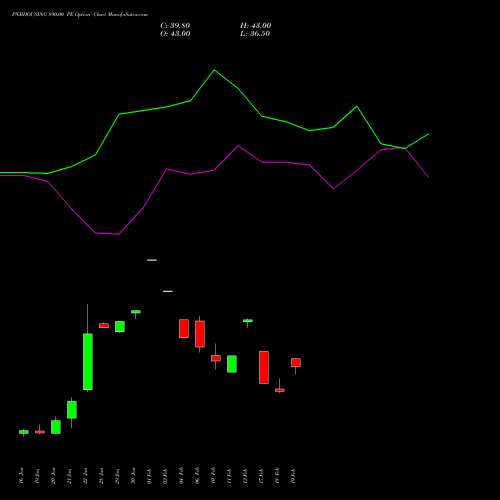
Task: Click the '17 Feb' date label
Action: 261,476
